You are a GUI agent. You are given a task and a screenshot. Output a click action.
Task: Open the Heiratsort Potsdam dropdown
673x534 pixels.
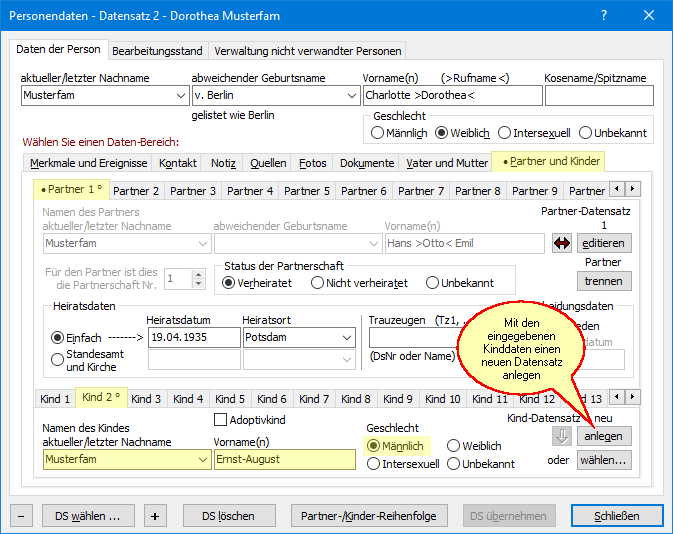click(345, 338)
